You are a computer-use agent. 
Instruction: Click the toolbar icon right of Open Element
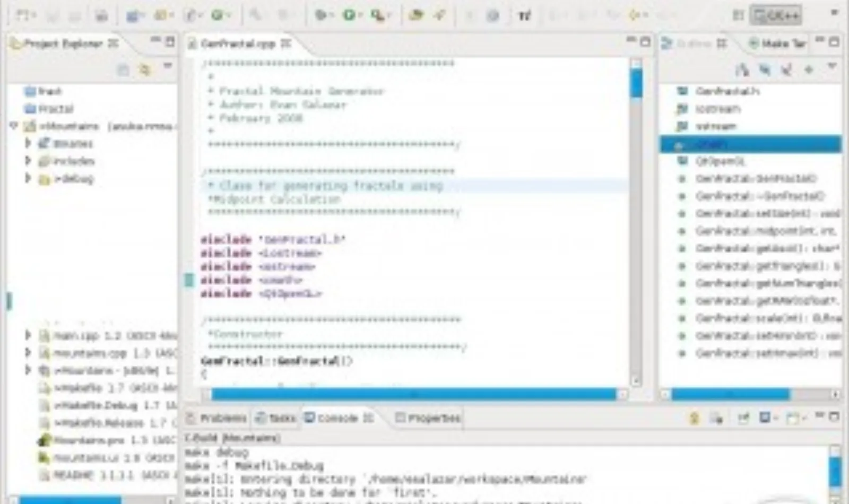tap(439, 15)
